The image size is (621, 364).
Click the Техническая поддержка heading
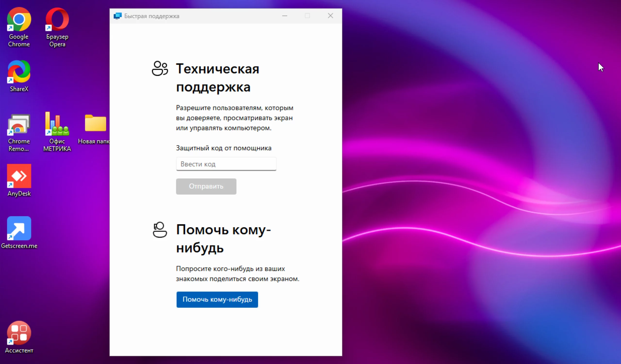pos(217,78)
